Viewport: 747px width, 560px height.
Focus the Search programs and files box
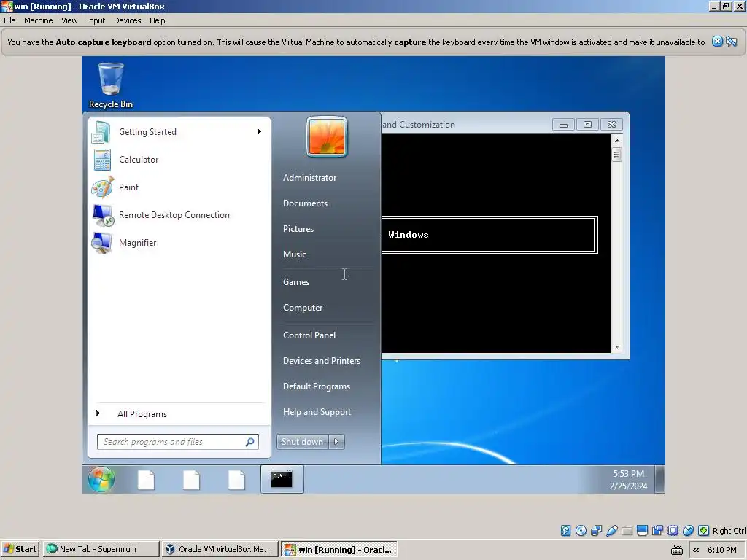(178, 442)
